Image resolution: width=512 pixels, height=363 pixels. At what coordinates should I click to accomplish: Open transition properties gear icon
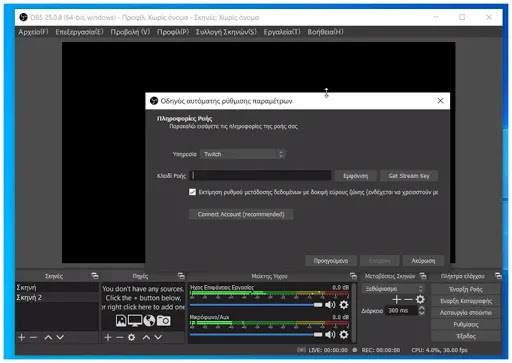click(x=420, y=299)
